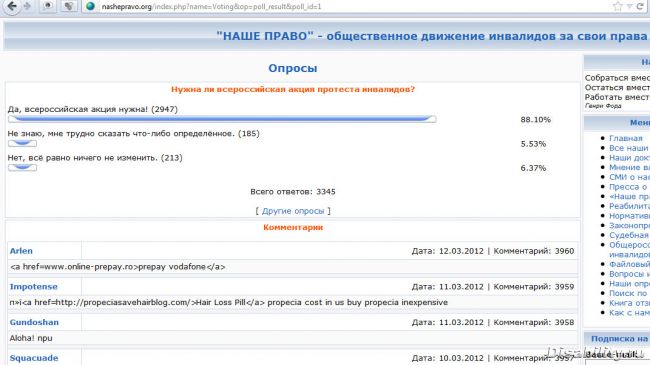This screenshot has height=365, width=650.
Task: Click the "Всего ответов: 3345" total line
Action: [x=293, y=192]
